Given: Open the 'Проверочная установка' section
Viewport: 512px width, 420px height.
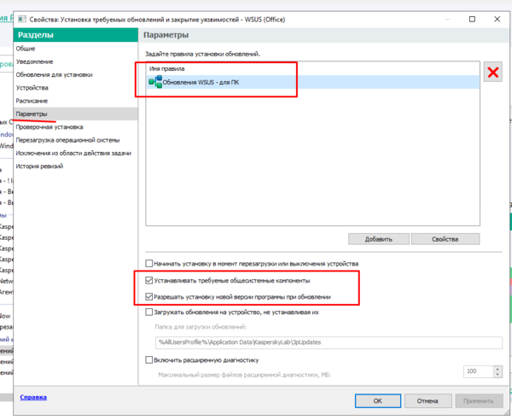Looking at the screenshot, I should coord(49,126).
